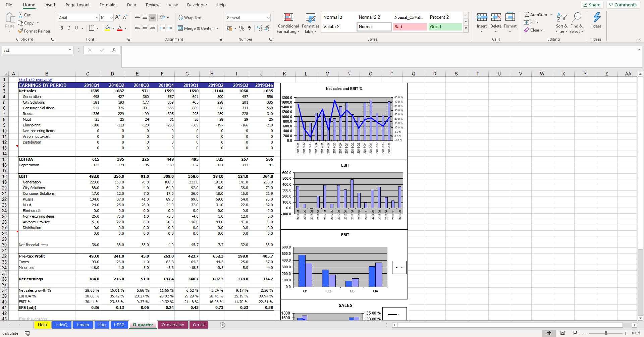This screenshot has width=644, height=337.
Task: Open Sort & Filter menu
Action: click(x=561, y=23)
